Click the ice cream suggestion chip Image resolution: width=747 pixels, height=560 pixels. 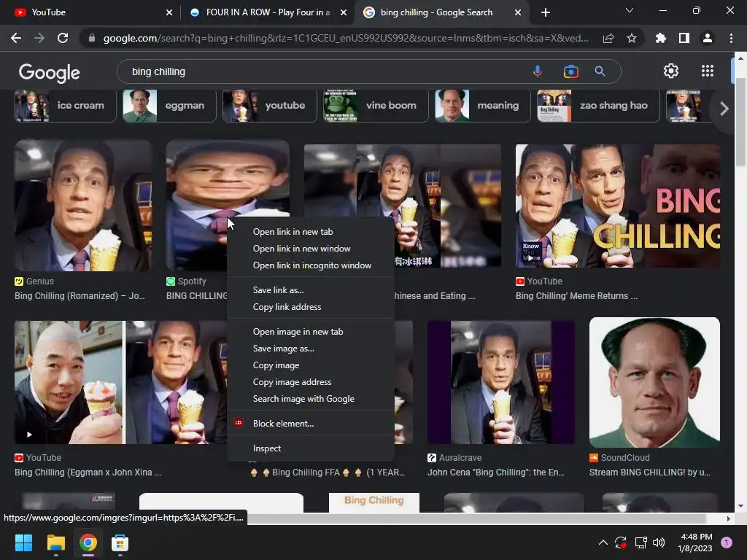65,105
